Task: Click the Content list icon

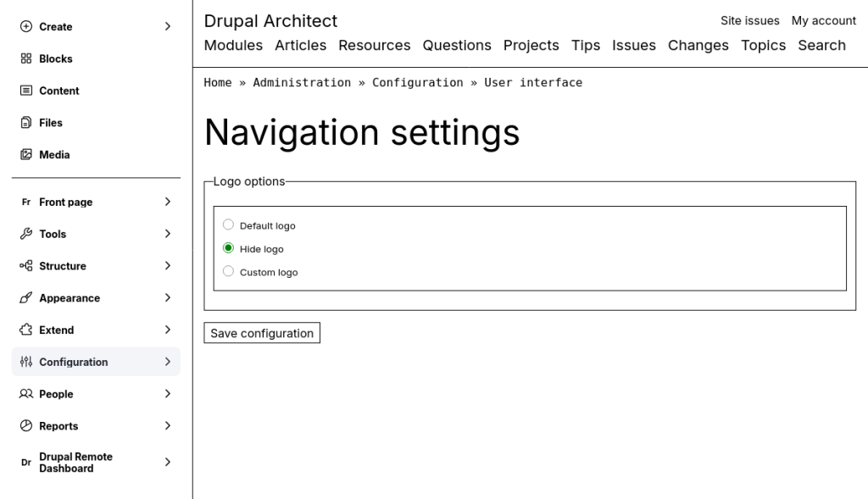Action: tap(26, 91)
